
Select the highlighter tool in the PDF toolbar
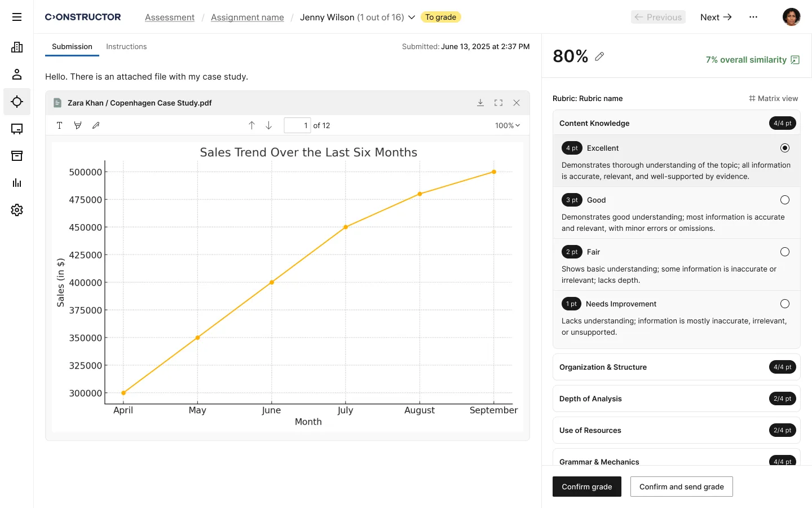pyautogui.click(x=78, y=125)
